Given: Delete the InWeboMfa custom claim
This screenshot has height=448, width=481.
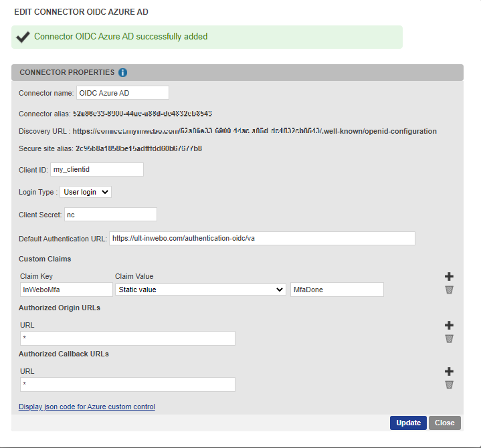Looking at the screenshot, I should (x=449, y=290).
